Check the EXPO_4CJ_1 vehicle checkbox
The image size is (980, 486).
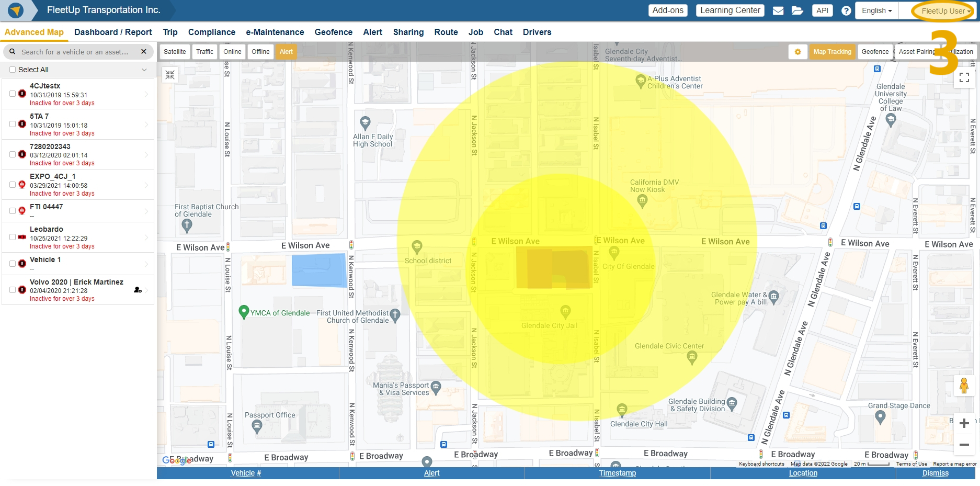click(13, 185)
